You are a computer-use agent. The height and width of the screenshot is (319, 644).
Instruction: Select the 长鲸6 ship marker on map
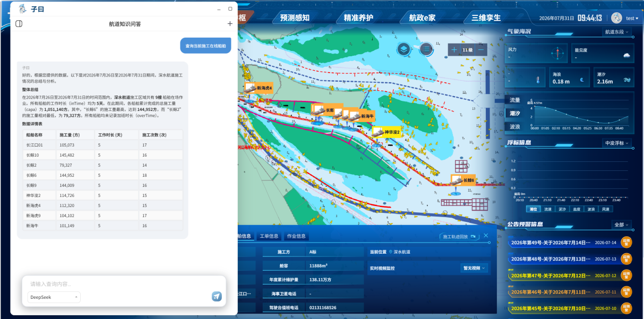462,180
